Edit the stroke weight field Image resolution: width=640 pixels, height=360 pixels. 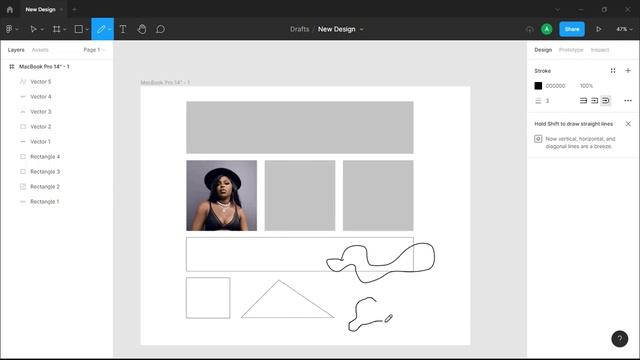(547, 100)
